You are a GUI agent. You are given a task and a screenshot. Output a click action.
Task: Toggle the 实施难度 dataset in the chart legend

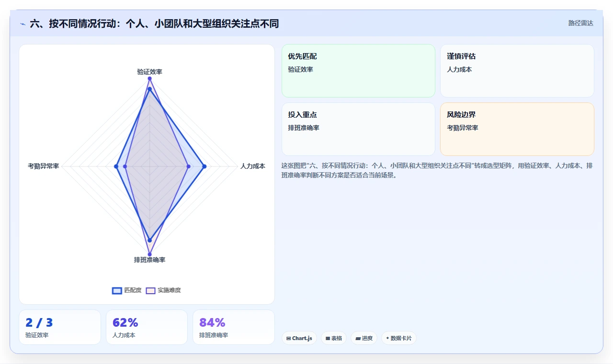coord(163,290)
